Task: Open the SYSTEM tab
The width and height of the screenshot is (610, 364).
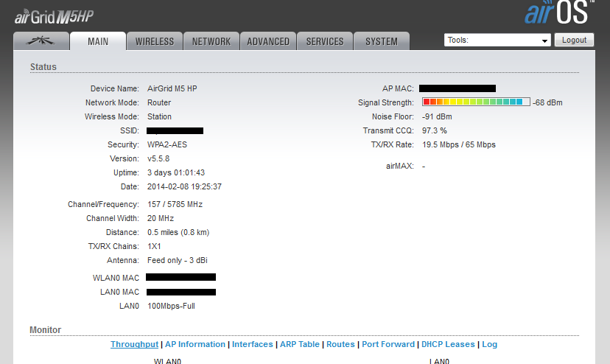Action: pyautogui.click(x=382, y=41)
